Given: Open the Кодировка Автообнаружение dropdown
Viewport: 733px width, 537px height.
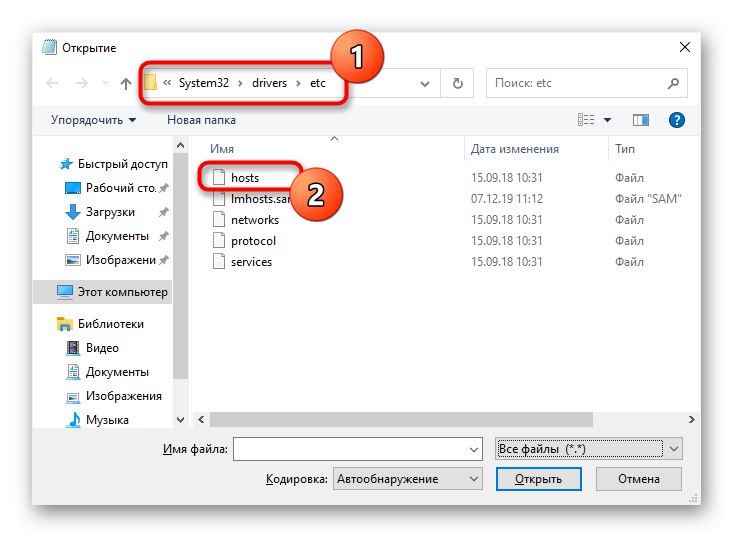Looking at the screenshot, I should [407, 479].
